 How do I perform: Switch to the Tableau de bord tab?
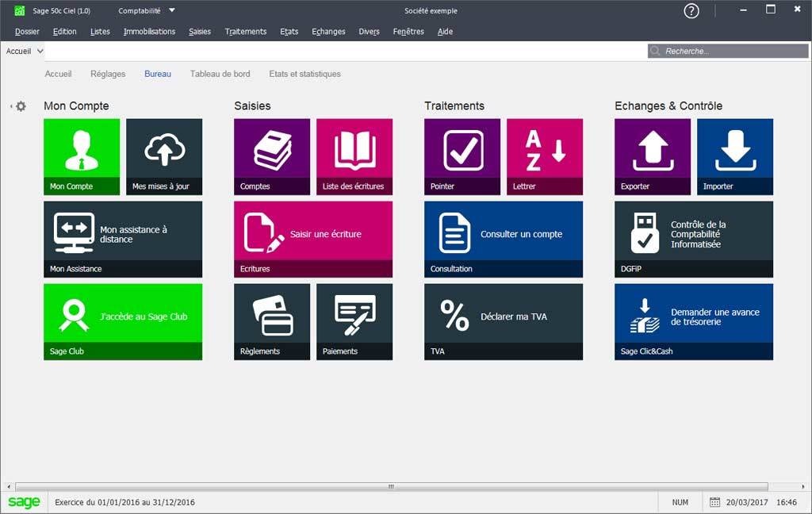[220, 74]
